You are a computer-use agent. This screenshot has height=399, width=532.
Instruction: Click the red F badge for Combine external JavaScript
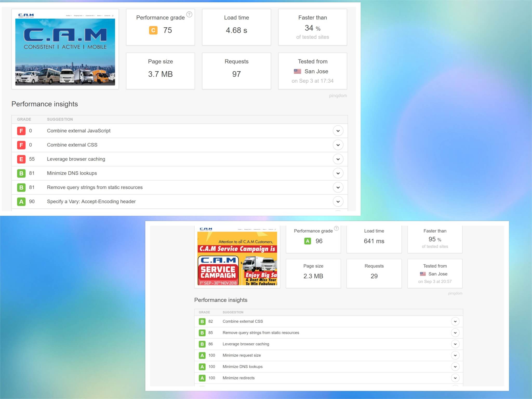click(21, 131)
